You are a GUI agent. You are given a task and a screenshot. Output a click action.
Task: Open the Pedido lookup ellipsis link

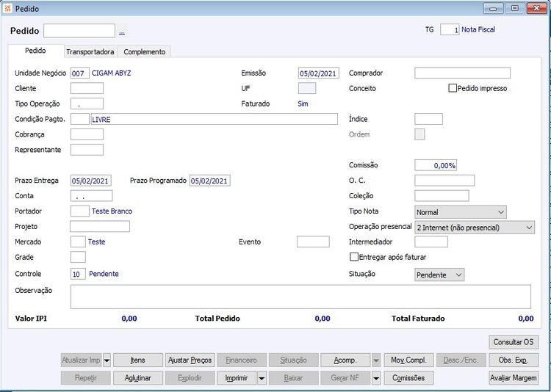coord(121,32)
